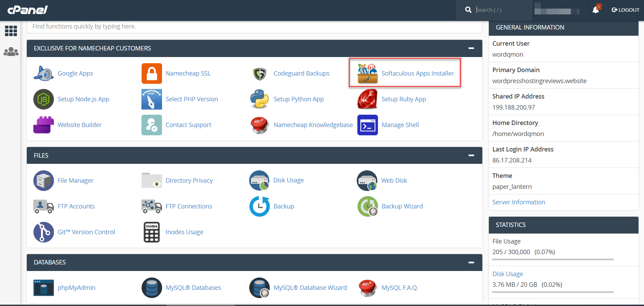Select the last login IP 86.17.208.214
The image size is (644, 306).
[x=512, y=160]
